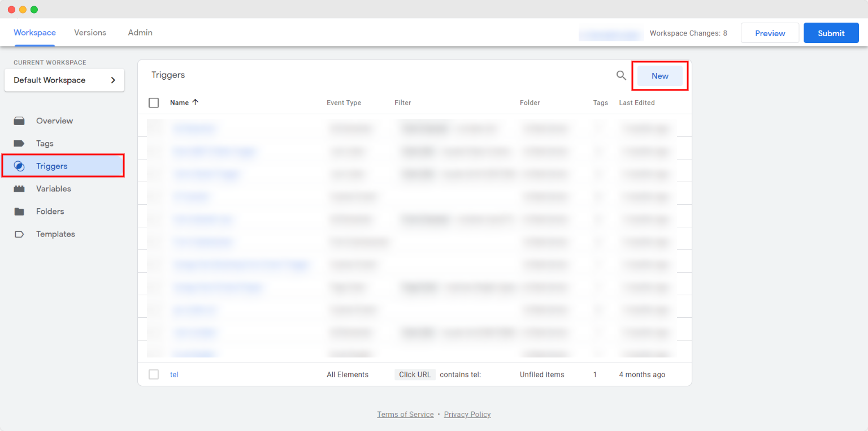Click the Click URL filter chip
This screenshot has height=431, width=868.
coord(415,374)
